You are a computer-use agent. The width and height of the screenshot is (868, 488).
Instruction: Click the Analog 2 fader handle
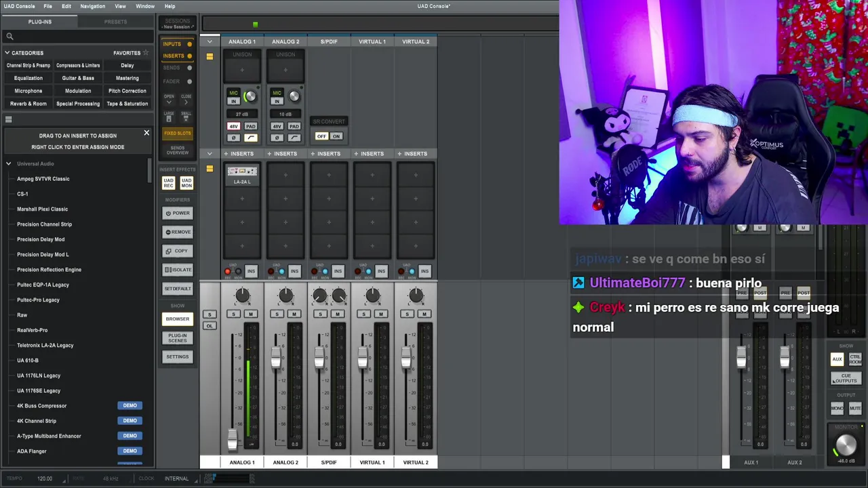(x=276, y=359)
